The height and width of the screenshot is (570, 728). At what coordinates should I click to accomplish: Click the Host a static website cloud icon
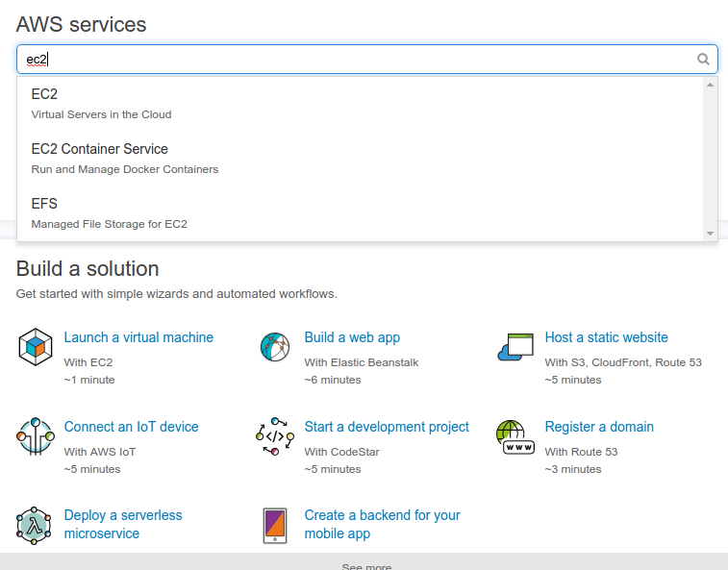[x=515, y=347]
